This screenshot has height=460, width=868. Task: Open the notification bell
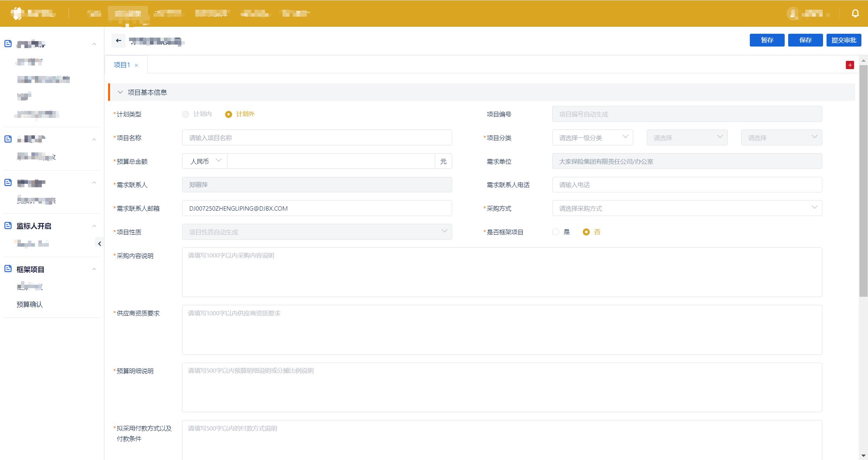[x=855, y=13]
